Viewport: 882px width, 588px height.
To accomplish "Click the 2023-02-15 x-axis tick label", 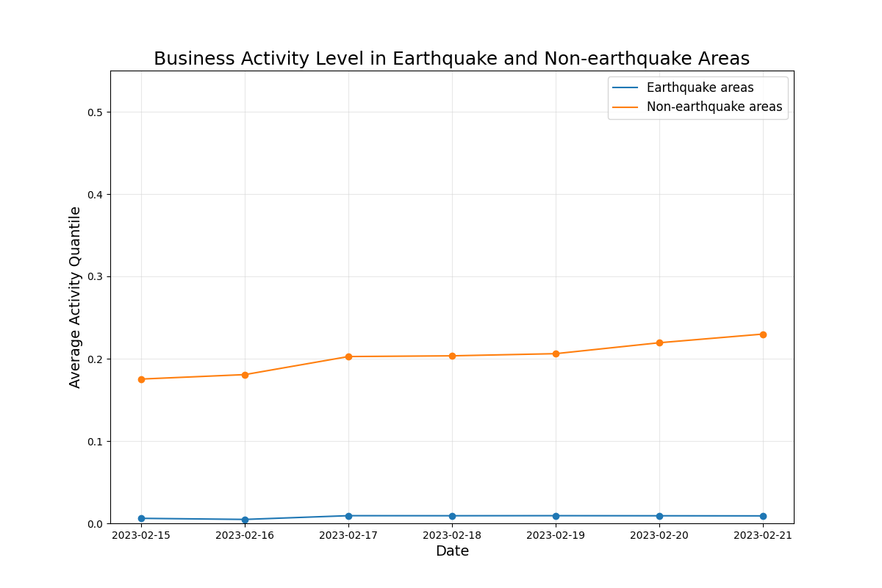I will click(x=141, y=535).
